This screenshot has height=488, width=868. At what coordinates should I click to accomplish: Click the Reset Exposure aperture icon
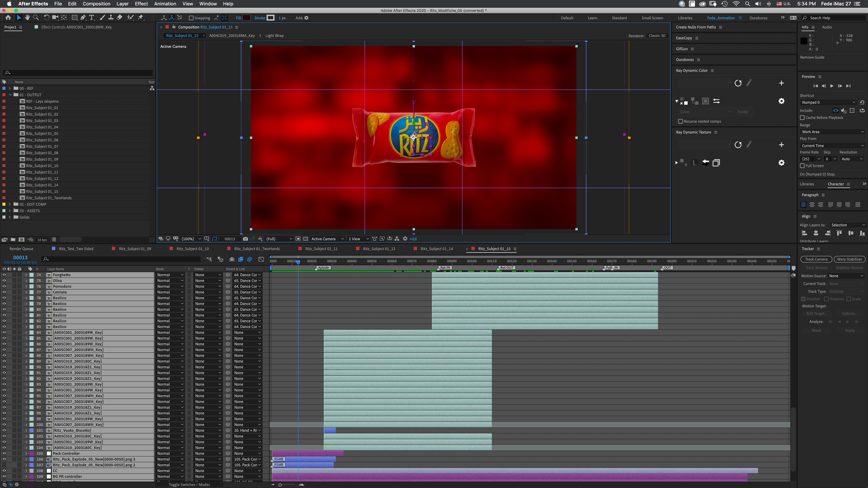coord(405,239)
